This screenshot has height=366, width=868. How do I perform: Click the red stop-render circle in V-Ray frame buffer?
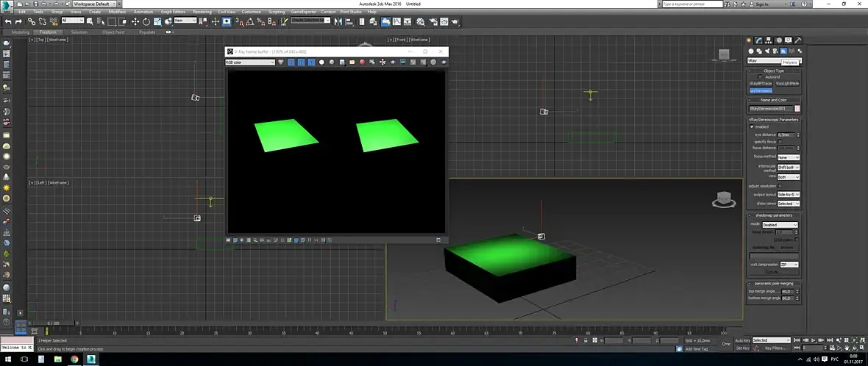[x=363, y=62]
